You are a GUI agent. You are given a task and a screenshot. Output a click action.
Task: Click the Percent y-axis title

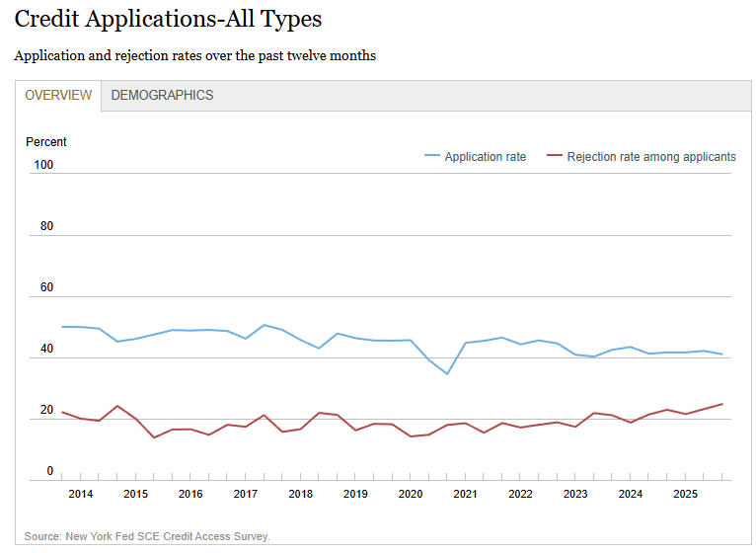(x=46, y=142)
